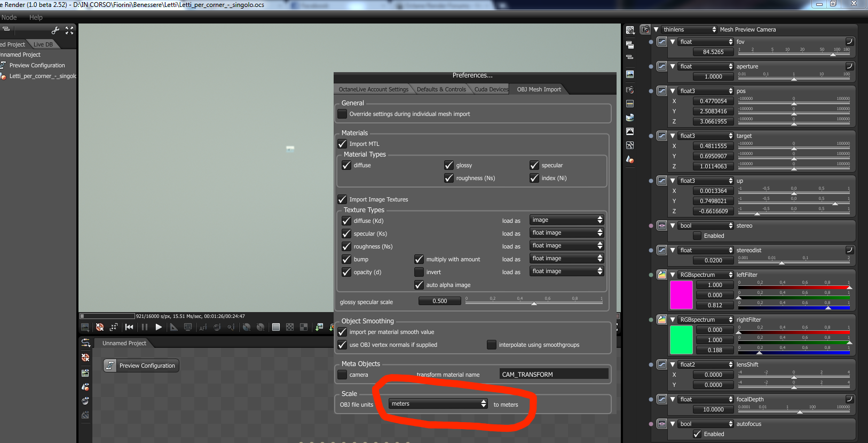Click the fov value field showing 84.5265
The image size is (868, 443).
(x=713, y=52)
